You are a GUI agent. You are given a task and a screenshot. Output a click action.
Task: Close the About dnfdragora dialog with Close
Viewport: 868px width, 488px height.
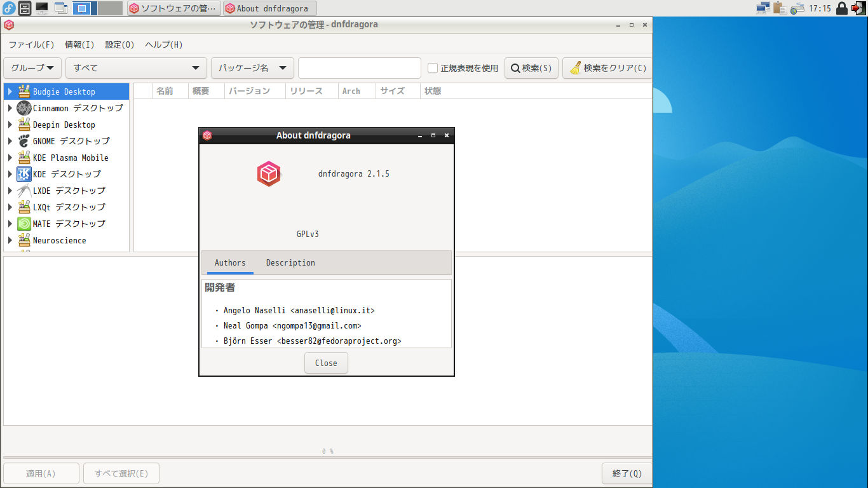326,363
